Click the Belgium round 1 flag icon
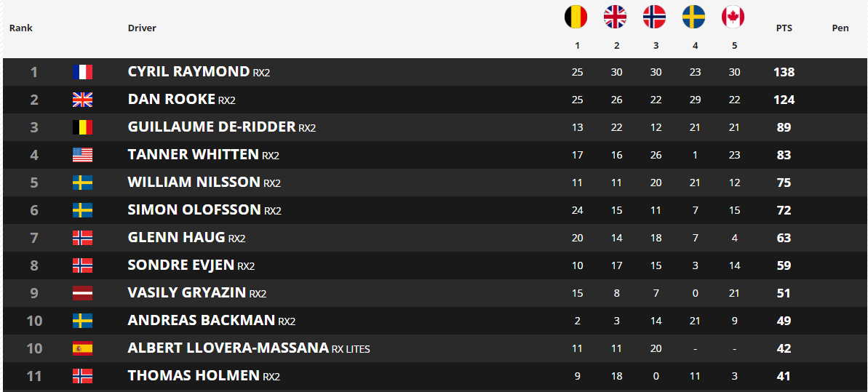The image size is (868, 392). 576,17
